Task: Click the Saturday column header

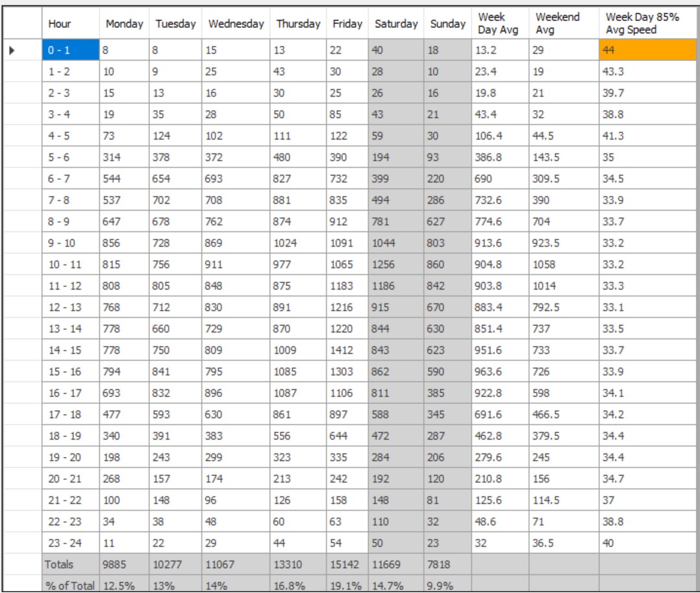Action: click(x=396, y=23)
